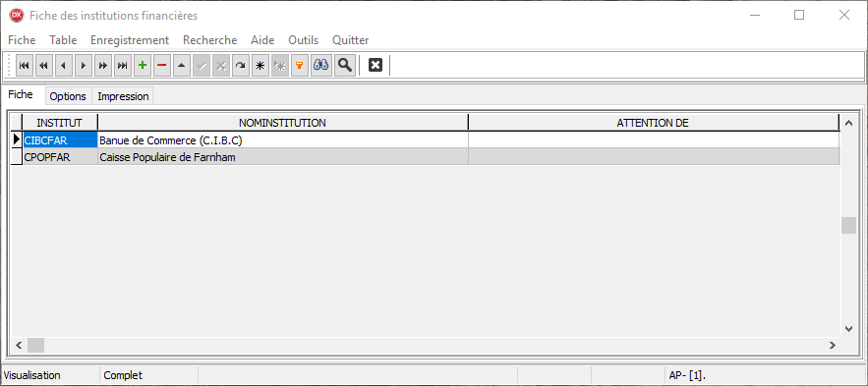The height and width of the screenshot is (386, 868).
Task: Open the Enregistrement menu
Action: [130, 40]
